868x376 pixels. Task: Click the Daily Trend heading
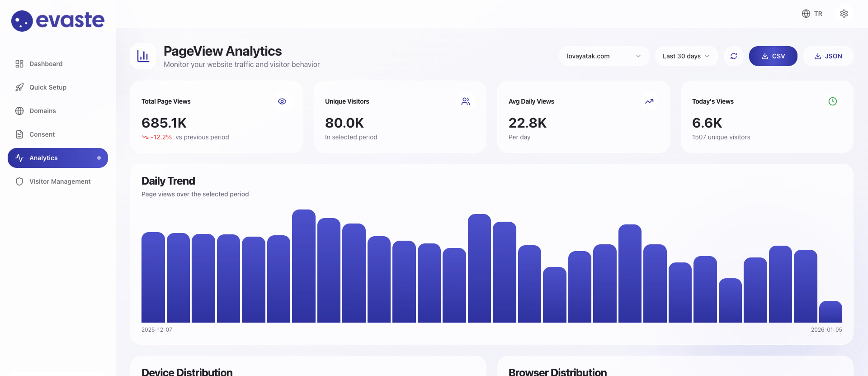(x=168, y=181)
